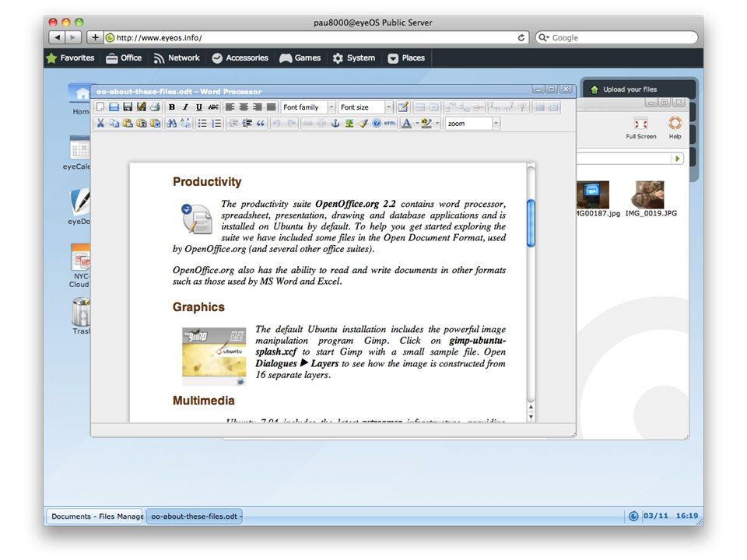This screenshot has height=560, width=747.
Task: Toggle bold formatting
Action: 172,107
